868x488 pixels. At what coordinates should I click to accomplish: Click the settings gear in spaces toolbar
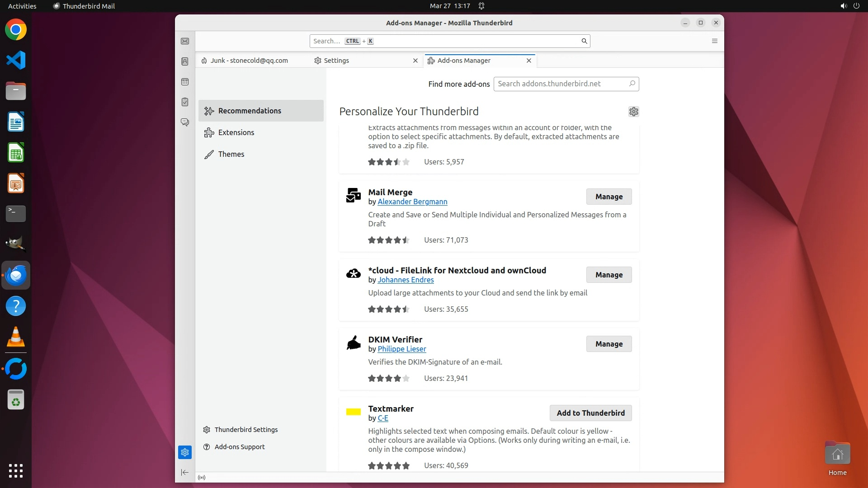coord(185,452)
